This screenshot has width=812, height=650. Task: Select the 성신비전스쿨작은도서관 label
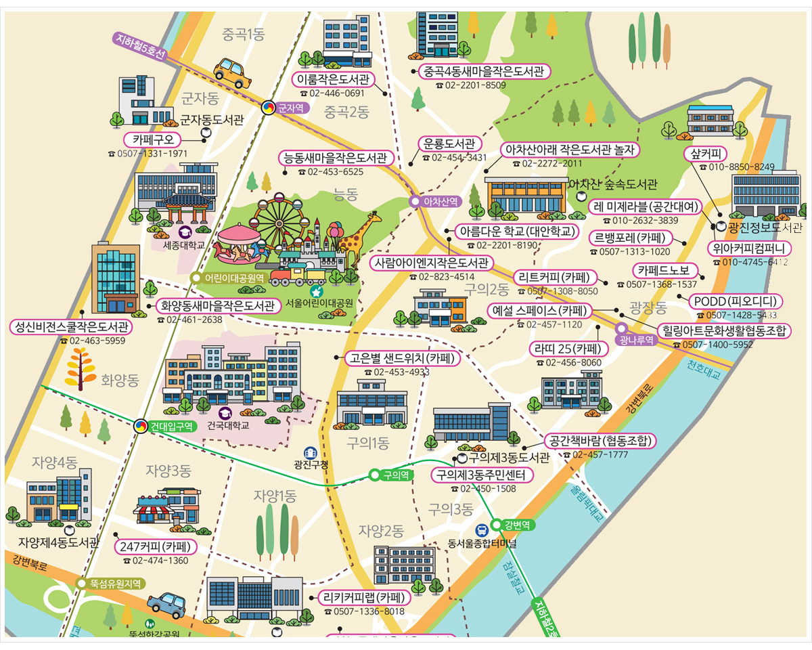coord(72,327)
